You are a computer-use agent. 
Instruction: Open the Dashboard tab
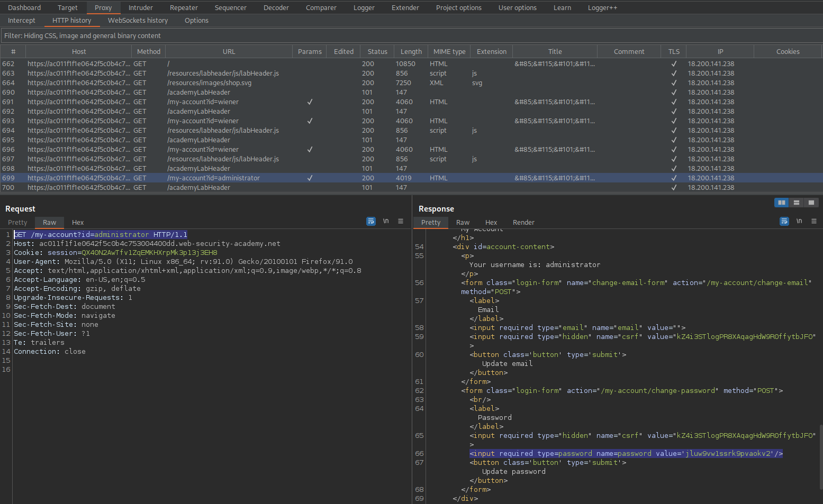(24, 7)
